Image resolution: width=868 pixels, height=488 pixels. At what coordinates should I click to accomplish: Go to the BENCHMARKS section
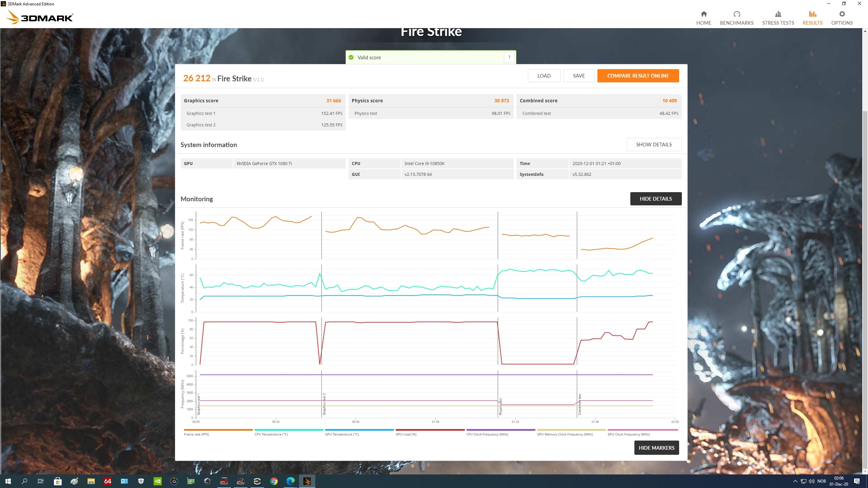736,18
